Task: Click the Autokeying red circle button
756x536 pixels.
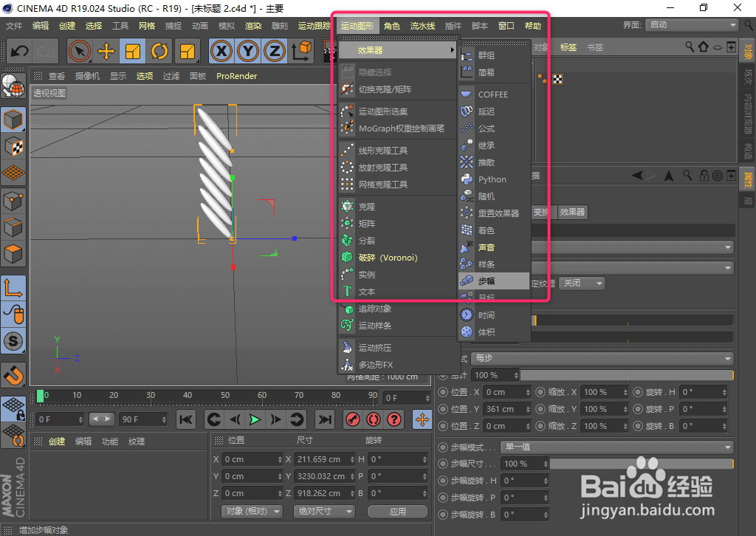Action: point(374,420)
